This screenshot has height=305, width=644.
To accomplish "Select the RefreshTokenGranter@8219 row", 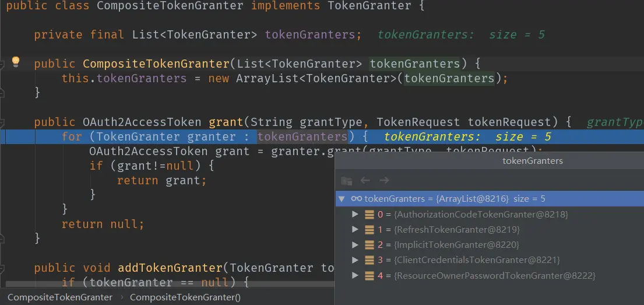I will (490, 229).
